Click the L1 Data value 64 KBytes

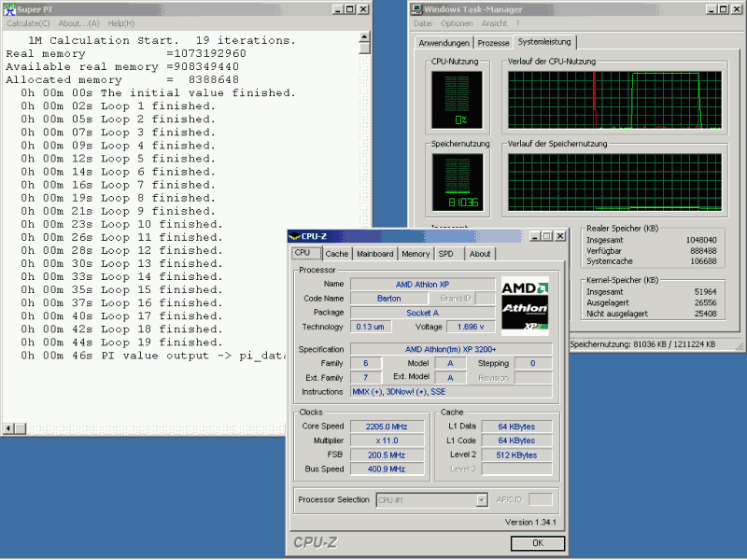516,427
